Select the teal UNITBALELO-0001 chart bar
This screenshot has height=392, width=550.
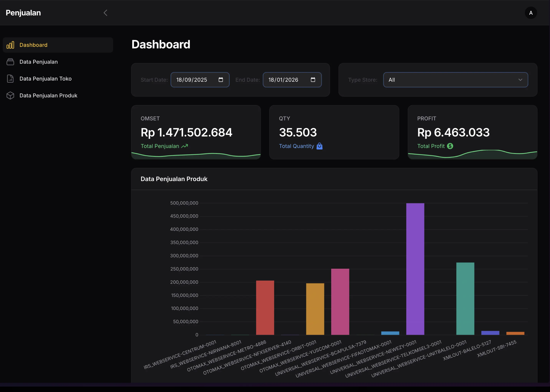465,298
